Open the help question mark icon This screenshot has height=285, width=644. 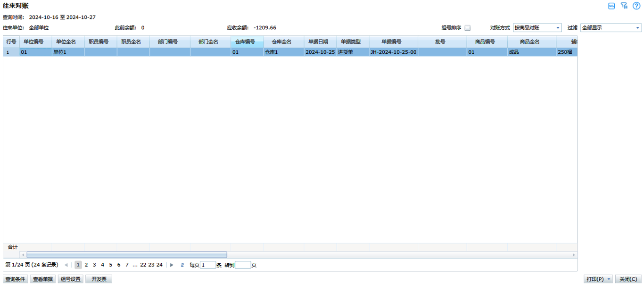[636, 6]
